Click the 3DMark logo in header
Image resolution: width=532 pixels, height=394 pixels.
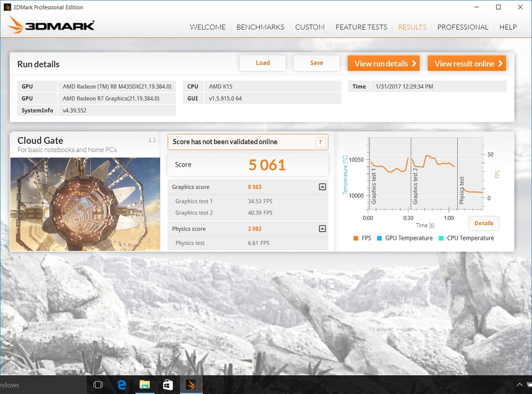[x=51, y=26]
